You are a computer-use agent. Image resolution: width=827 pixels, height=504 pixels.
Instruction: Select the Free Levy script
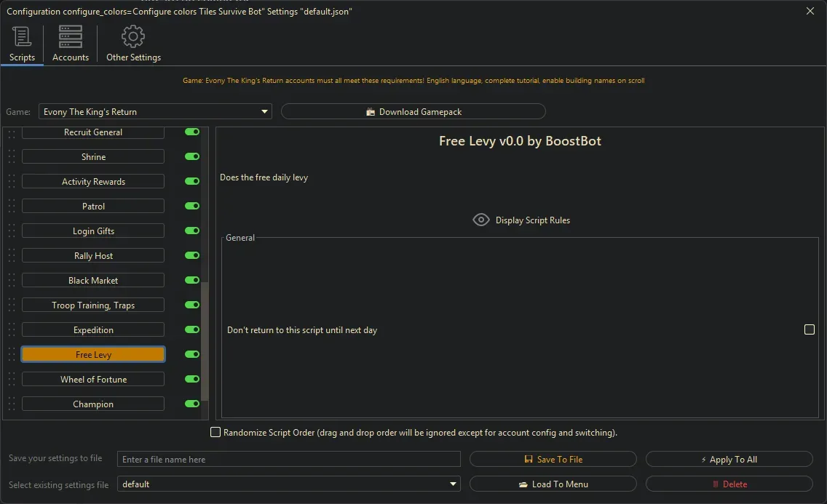point(92,354)
